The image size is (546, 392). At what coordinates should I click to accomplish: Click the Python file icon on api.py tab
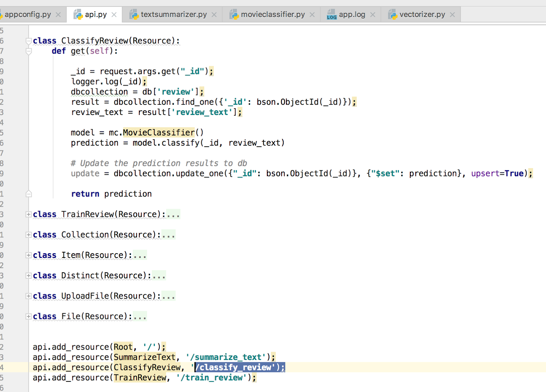click(78, 15)
